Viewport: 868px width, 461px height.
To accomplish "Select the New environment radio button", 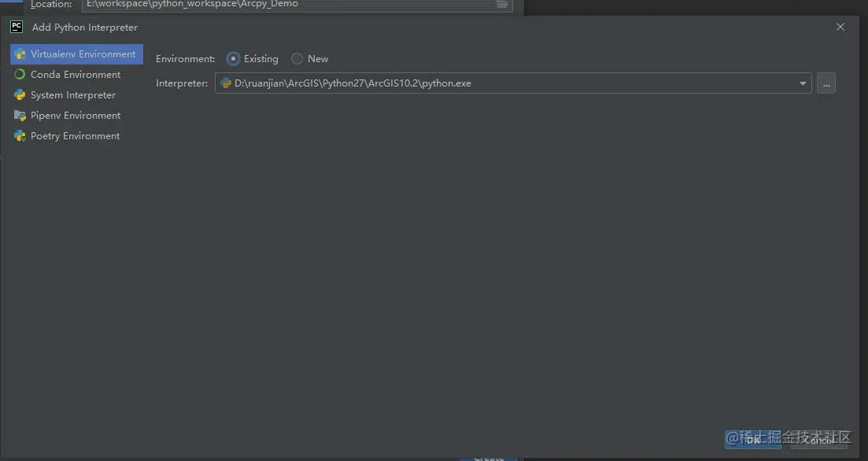I will pyautogui.click(x=297, y=59).
